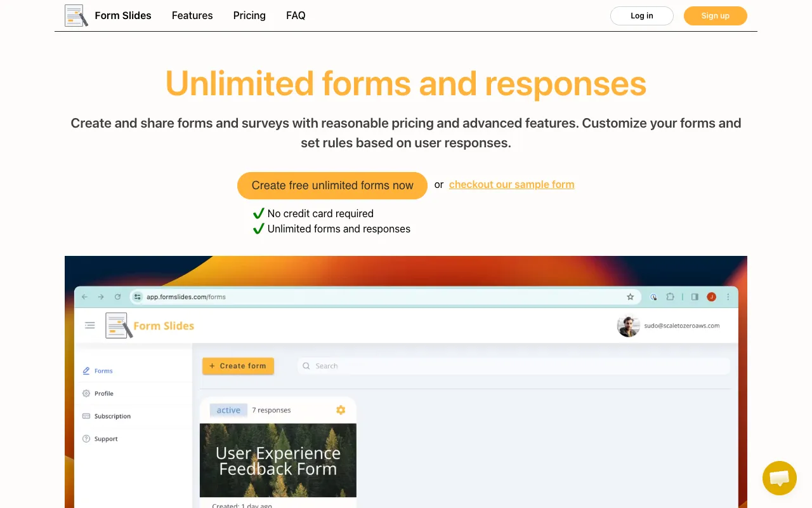Click the browser forward arrow in the demo image
This screenshot has width=812, height=508.
[x=101, y=297]
